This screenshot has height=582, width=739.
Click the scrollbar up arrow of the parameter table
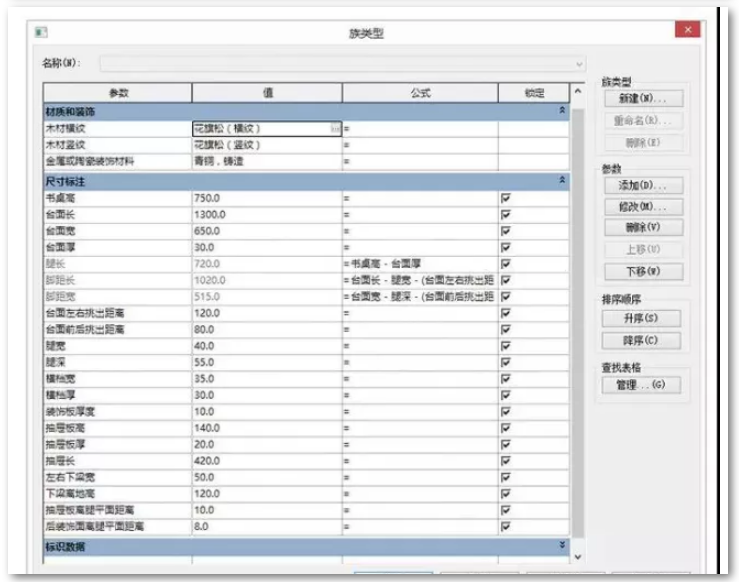click(578, 90)
